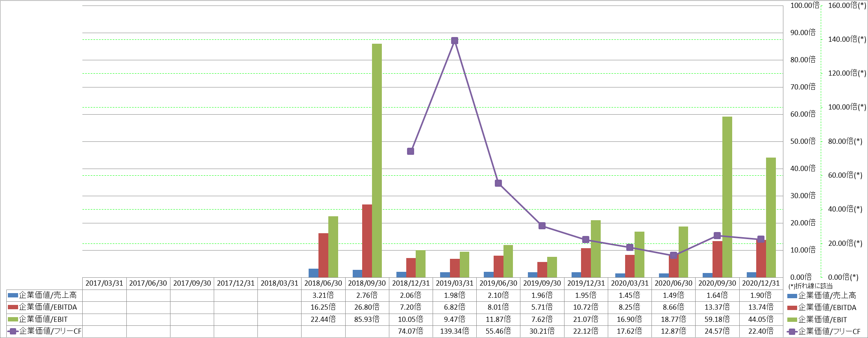Click the 企業価値/EBITDA row label in table
The image size is (868, 338).
48,307
